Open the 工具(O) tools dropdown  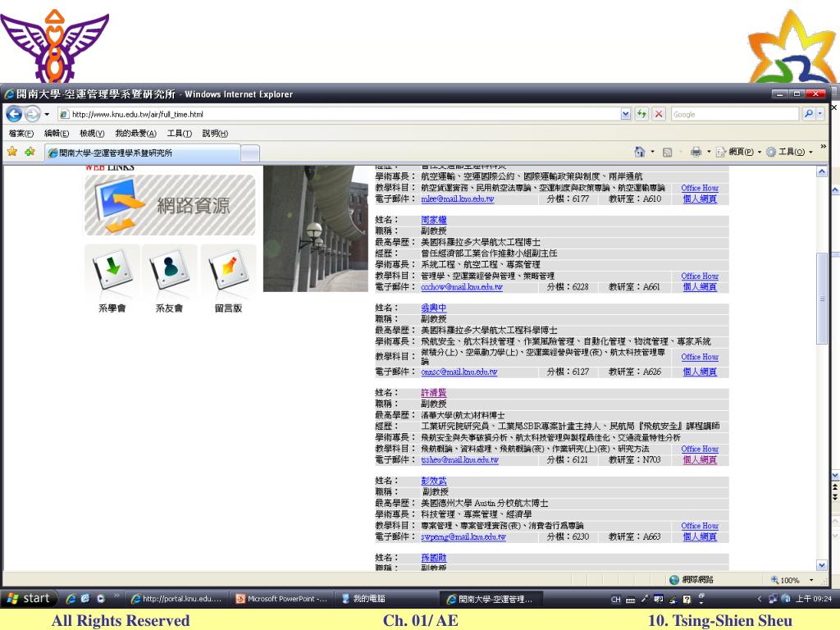[x=789, y=152]
